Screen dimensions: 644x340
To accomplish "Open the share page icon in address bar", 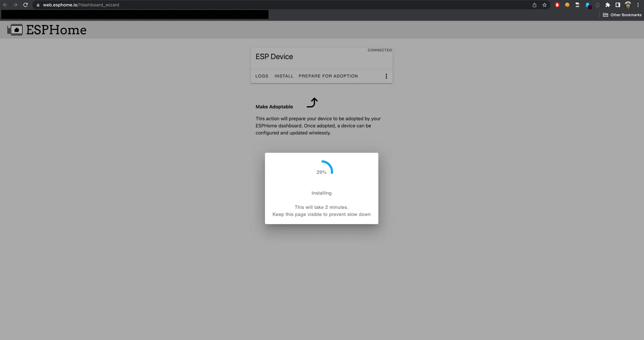I will click(x=535, y=5).
